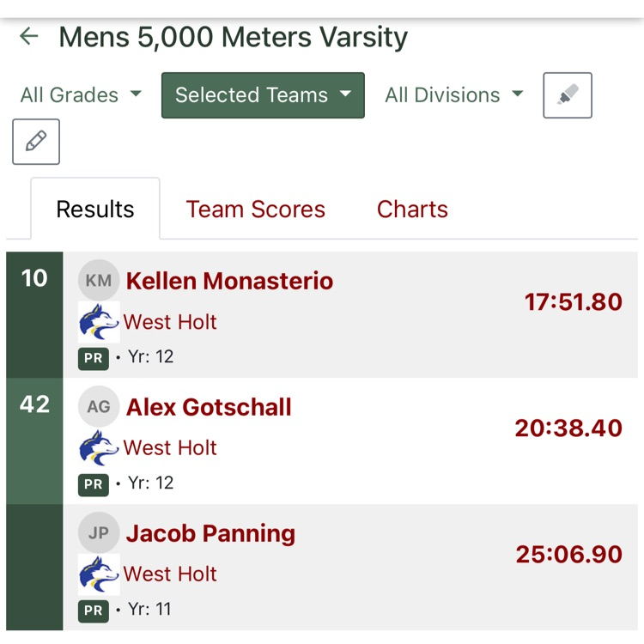Click West Holt team link under Jacob Panning
The width and height of the screenshot is (644, 644).
pyautogui.click(x=170, y=574)
